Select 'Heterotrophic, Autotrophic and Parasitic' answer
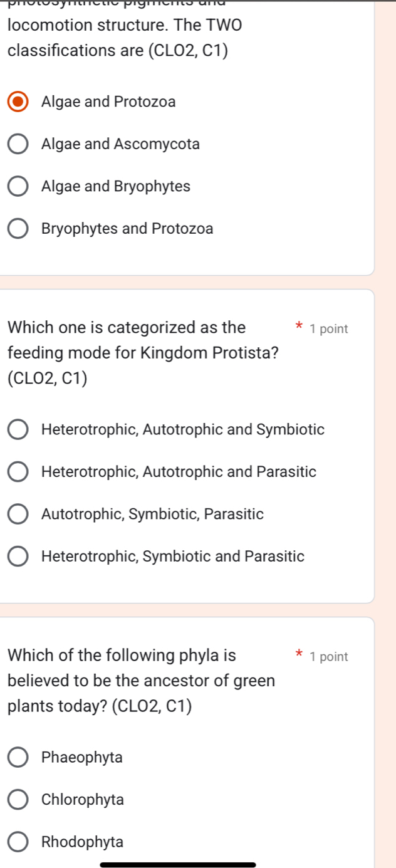The width and height of the screenshot is (396, 868). [x=18, y=472]
